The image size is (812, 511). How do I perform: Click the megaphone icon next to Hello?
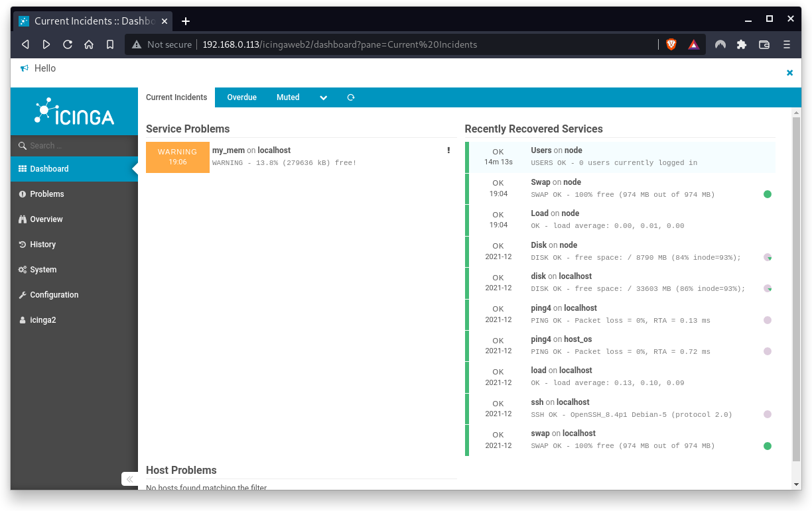(23, 68)
